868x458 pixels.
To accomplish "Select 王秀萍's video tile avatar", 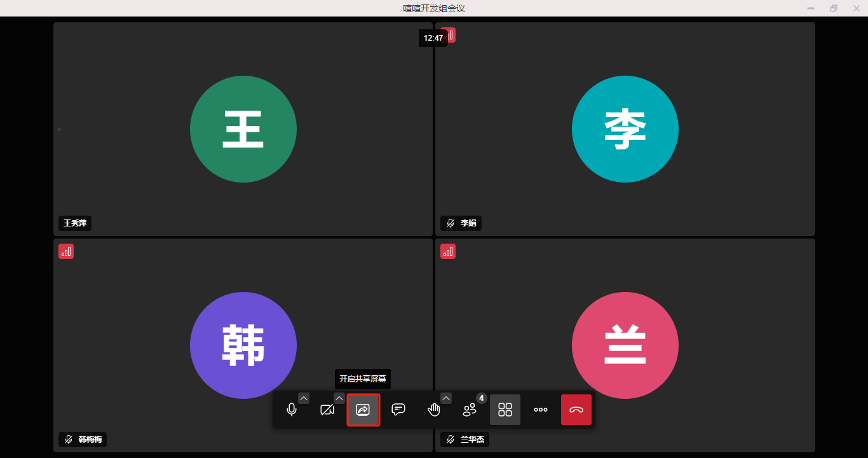I will pyautogui.click(x=243, y=129).
